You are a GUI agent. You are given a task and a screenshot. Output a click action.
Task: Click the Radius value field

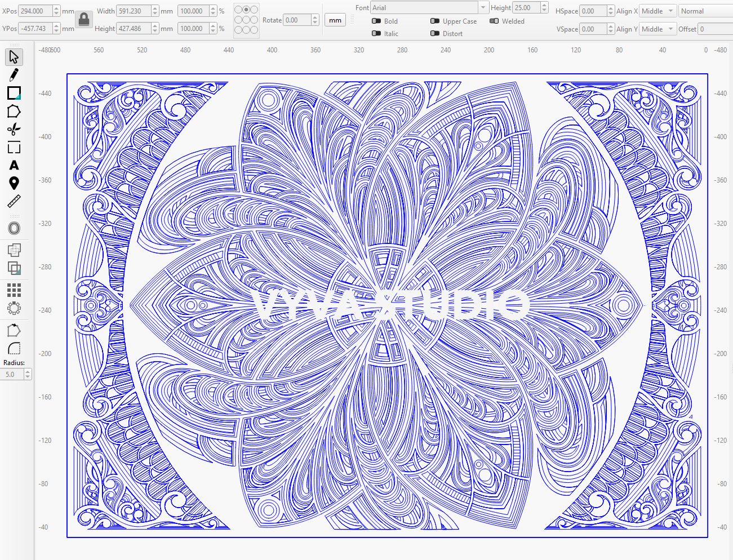click(x=13, y=374)
